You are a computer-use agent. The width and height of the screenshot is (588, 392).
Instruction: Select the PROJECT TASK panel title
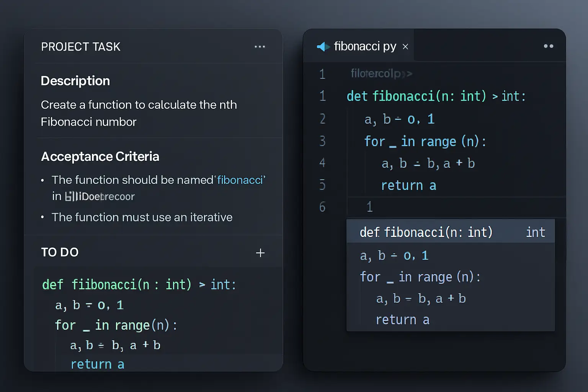81,47
